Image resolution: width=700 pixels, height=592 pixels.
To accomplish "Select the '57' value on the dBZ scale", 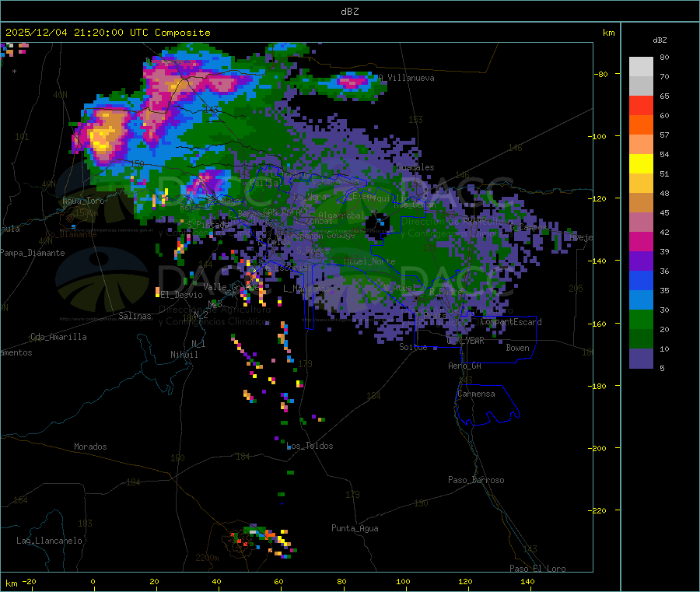I will tap(664, 135).
